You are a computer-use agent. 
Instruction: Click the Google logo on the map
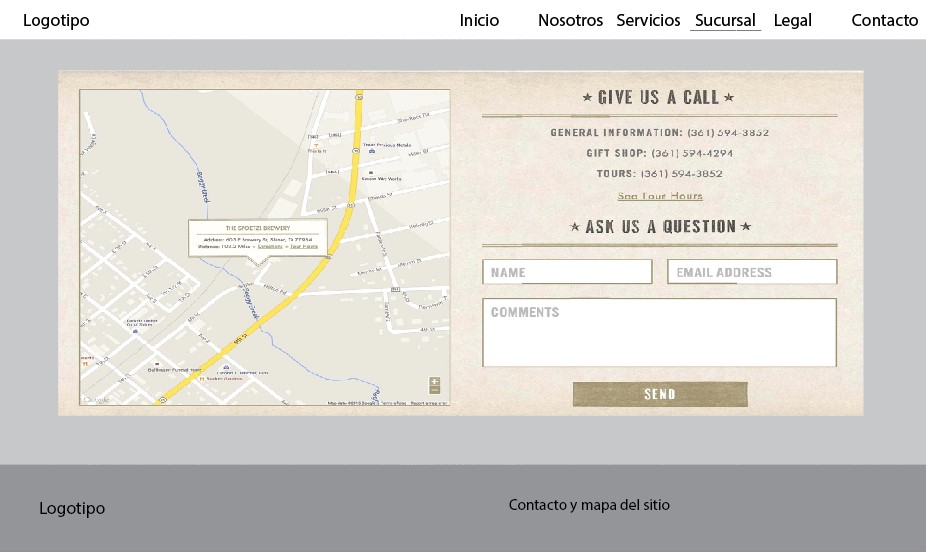pyautogui.click(x=96, y=400)
